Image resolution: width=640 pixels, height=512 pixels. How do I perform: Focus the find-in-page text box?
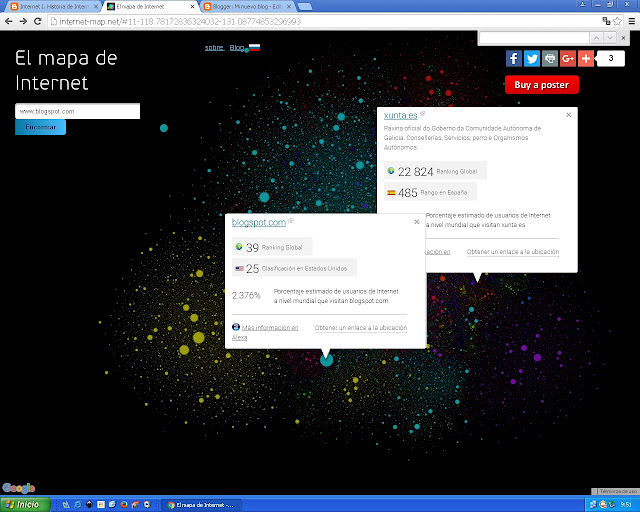point(534,38)
